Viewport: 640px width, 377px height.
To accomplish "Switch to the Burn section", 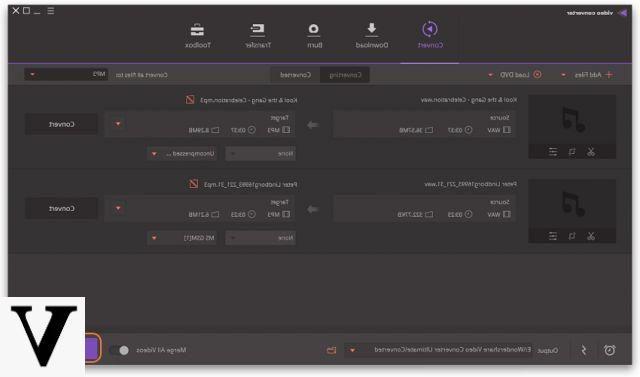I will click(x=314, y=35).
